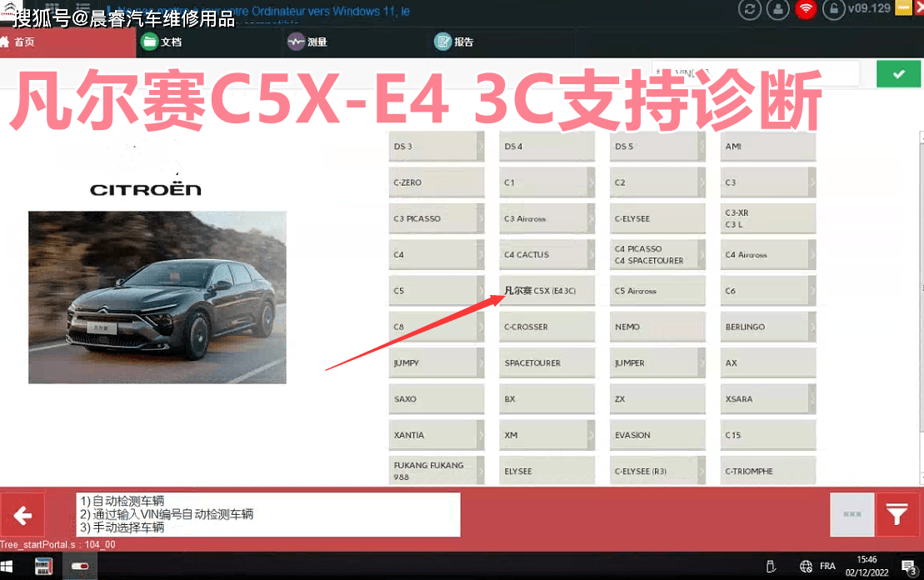
Task: Select the DS 3 model
Action: (437, 147)
